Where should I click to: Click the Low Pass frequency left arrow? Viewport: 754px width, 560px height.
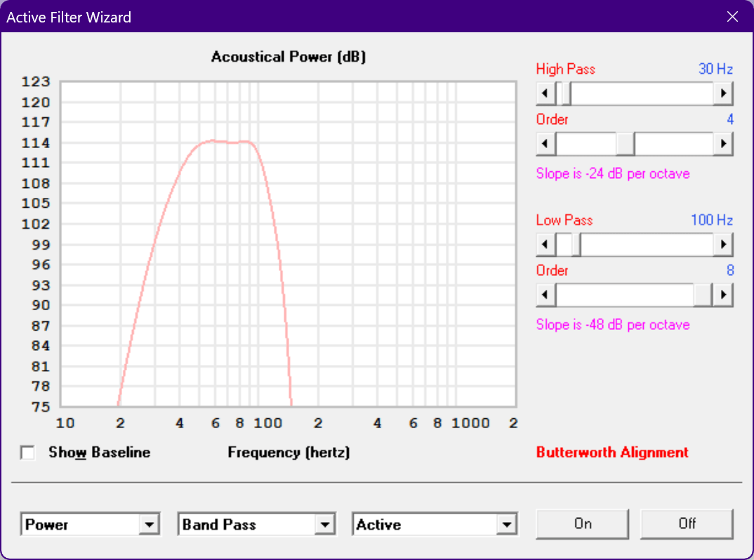pyautogui.click(x=545, y=245)
